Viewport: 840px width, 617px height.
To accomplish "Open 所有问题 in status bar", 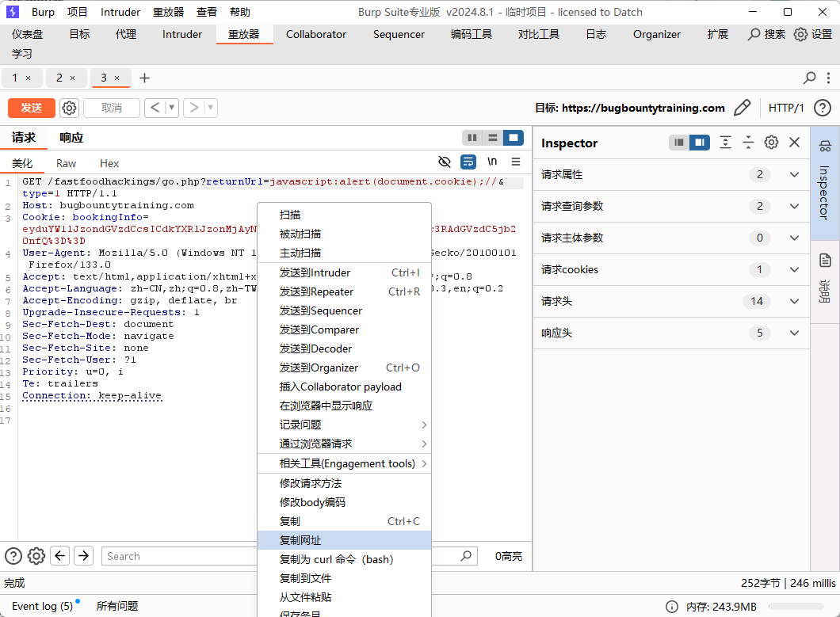I will (117, 606).
